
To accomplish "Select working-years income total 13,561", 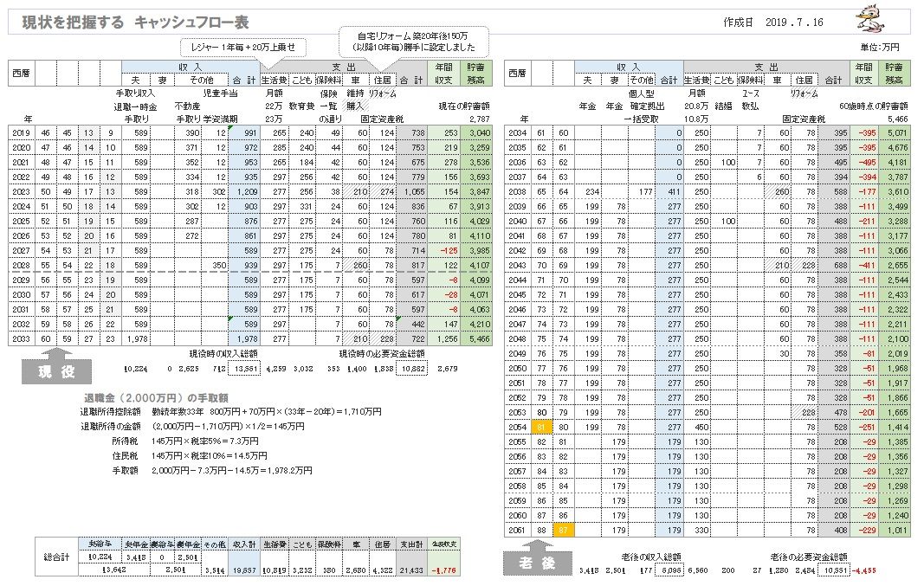I will pos(246,369).
